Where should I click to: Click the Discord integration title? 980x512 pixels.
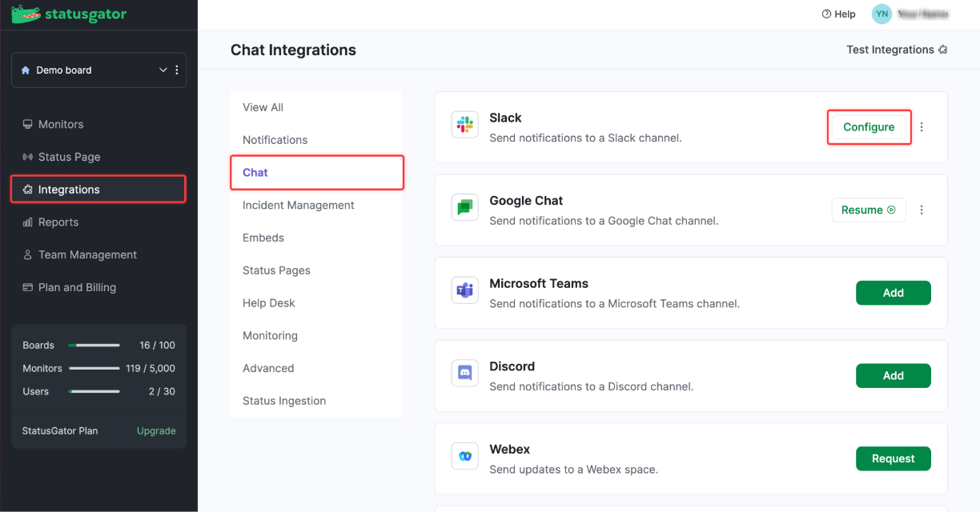click(x=512, y=366)
